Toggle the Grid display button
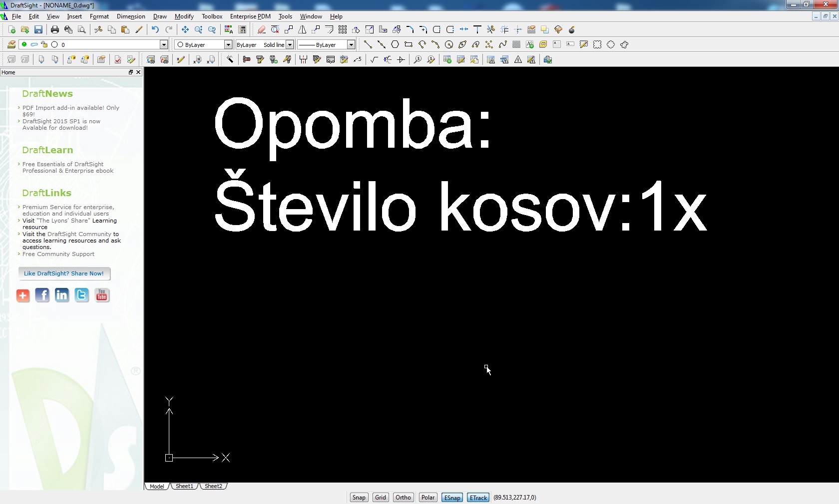Image resolution: width=839 pixels, height=504 pixels. point(381,498)
